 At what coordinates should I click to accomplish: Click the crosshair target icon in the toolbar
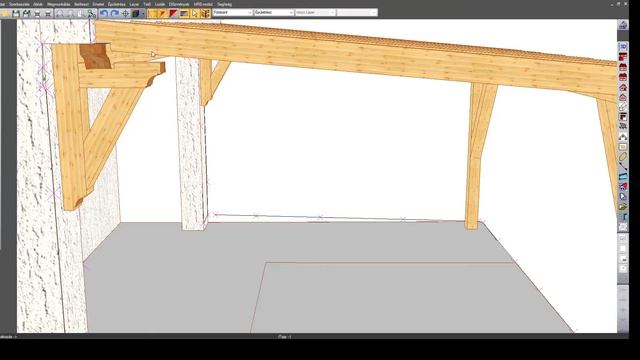[x=125, y=13]
